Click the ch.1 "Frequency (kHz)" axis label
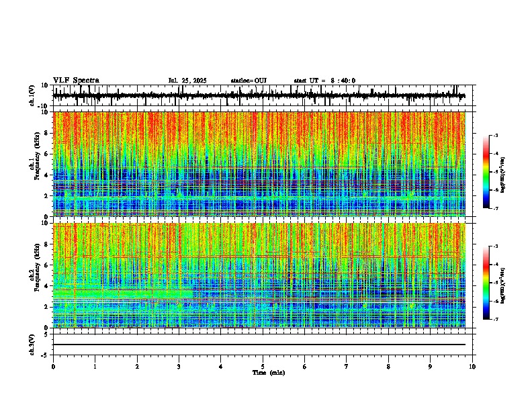 (37, 156)
